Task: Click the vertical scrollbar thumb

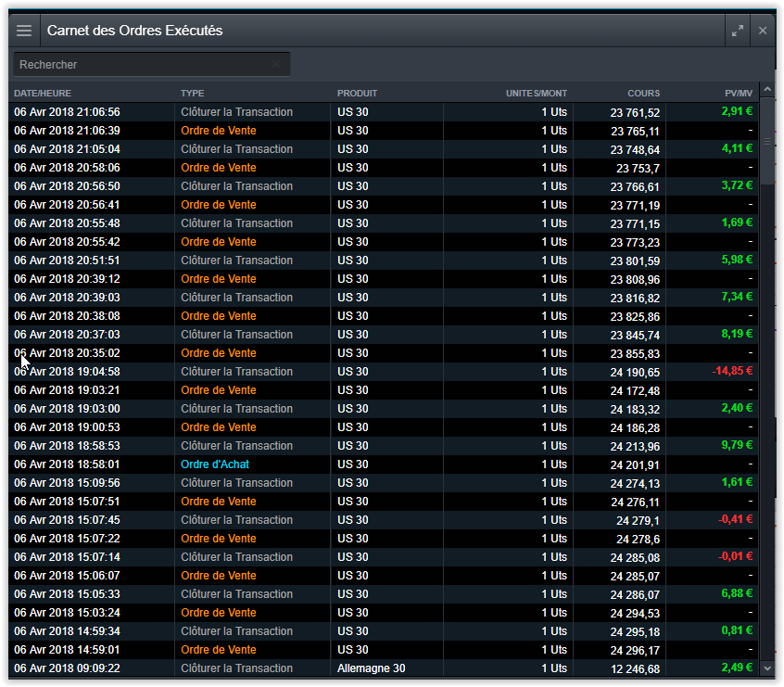Action: 767,142
